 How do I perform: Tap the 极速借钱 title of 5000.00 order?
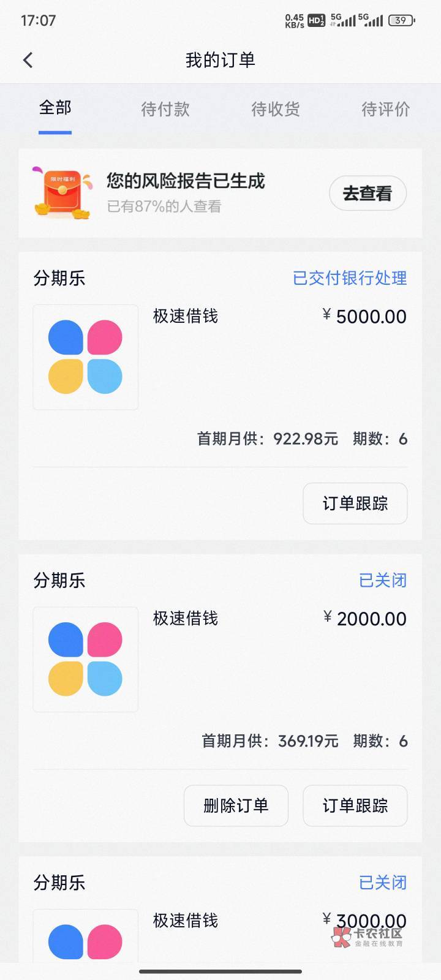click(x=186, y=316)
